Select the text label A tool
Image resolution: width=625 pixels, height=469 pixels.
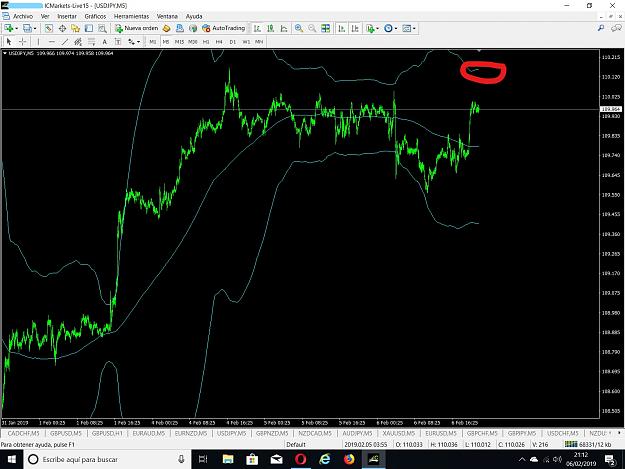click(104, 41)
